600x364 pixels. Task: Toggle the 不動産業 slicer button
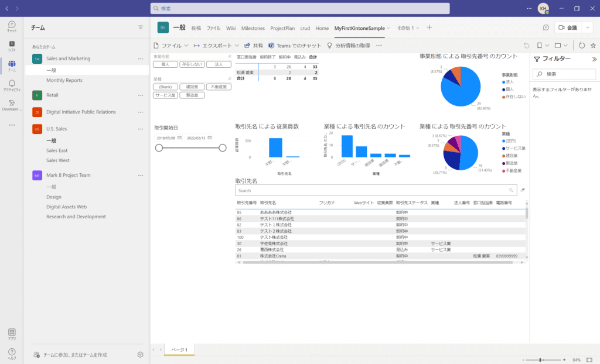click(x=219, y=87)
